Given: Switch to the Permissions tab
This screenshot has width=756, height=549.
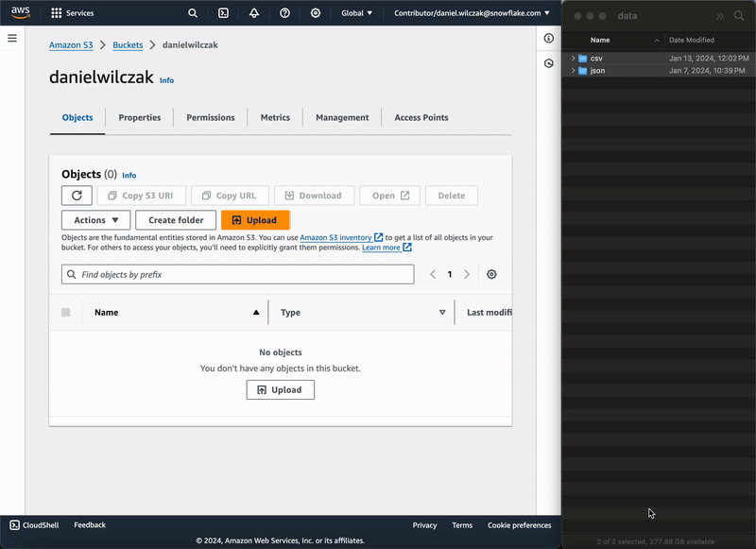Looking at the screenshot, I should point(210,118).
